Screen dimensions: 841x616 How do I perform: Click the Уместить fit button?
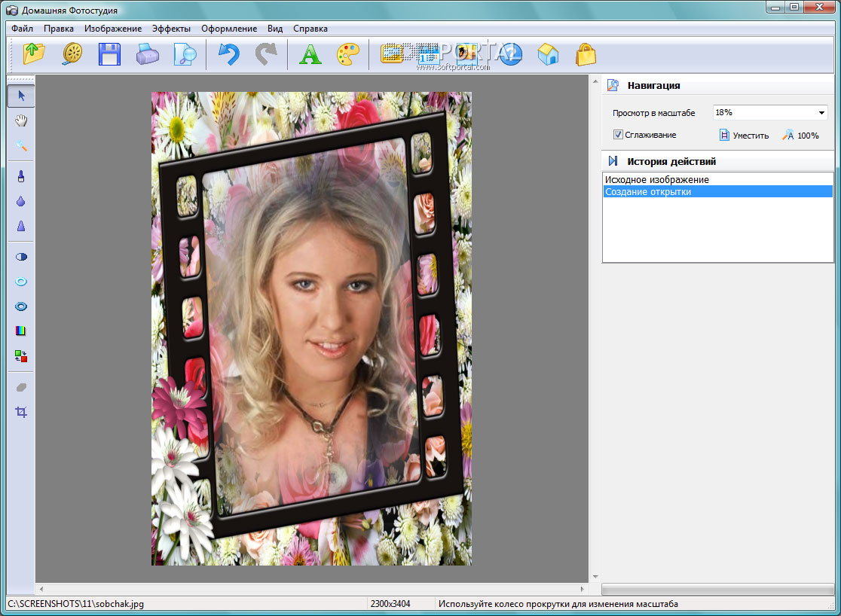(x=744, y=136)
